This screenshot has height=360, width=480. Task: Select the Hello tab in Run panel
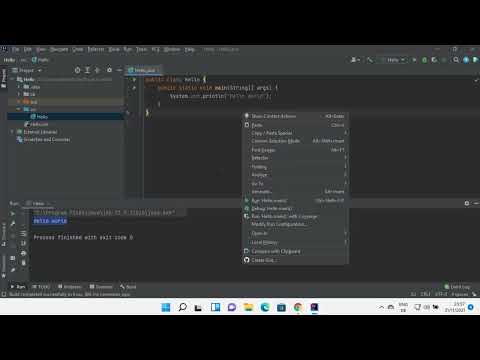[x=38, y=203]
